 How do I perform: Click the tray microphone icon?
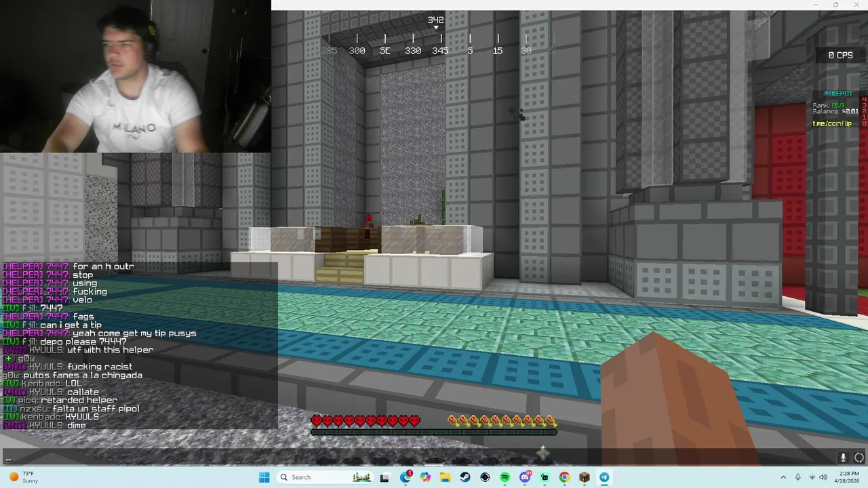798,477
